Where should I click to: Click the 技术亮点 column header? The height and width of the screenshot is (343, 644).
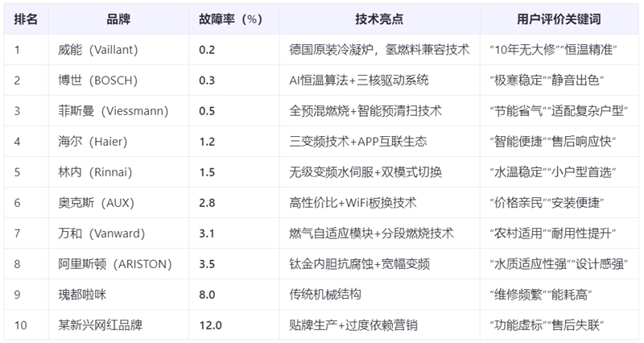tap(378, 19)
